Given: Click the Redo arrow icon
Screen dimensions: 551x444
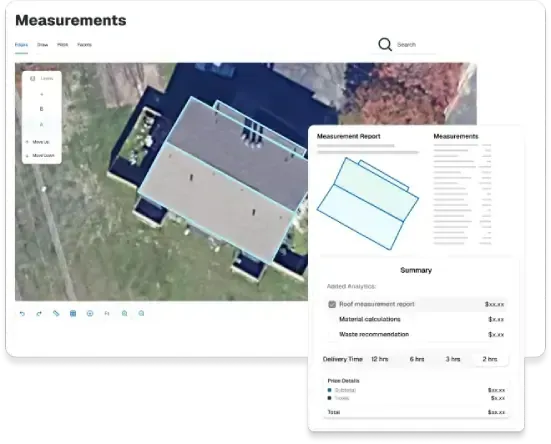Looking at the screenshot, I should click(x=39, y=314).
